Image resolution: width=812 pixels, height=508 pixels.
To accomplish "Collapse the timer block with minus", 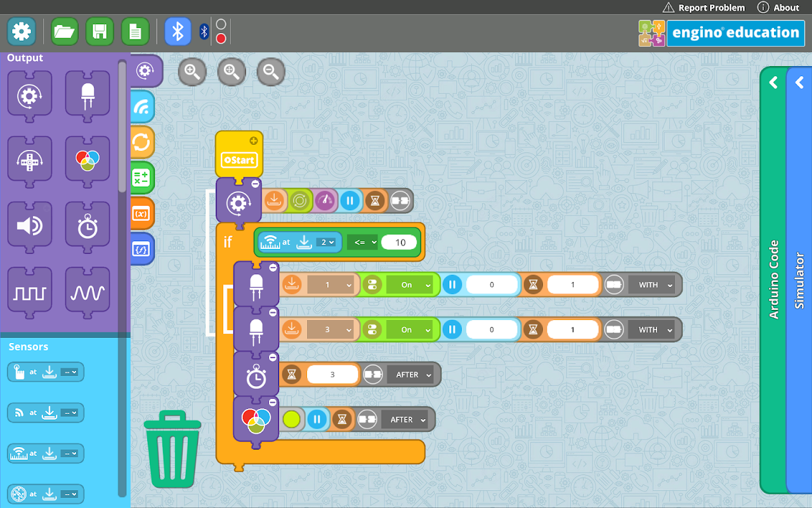I will (273, 358).
